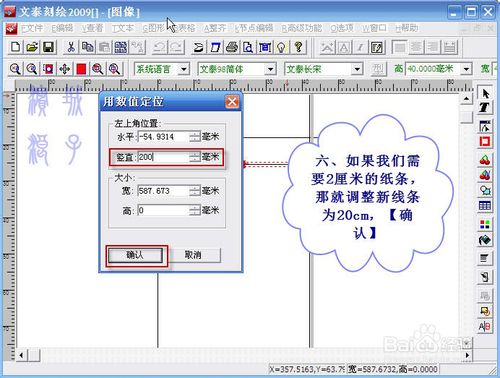Select the red rectangle frame tool

pyautogui.click(x=485, y=141)
